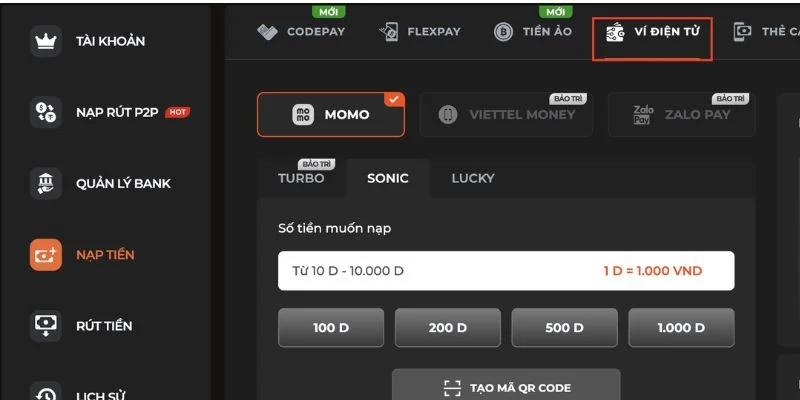Switch to the Turbo channel tab
This screenshot has height=400, width=800.
pos(301,178)
